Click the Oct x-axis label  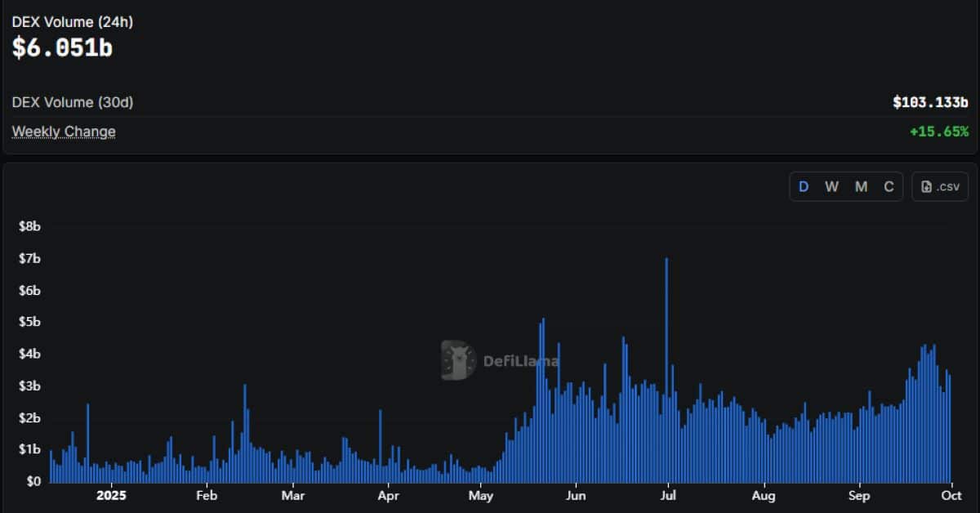coord(953,495)
